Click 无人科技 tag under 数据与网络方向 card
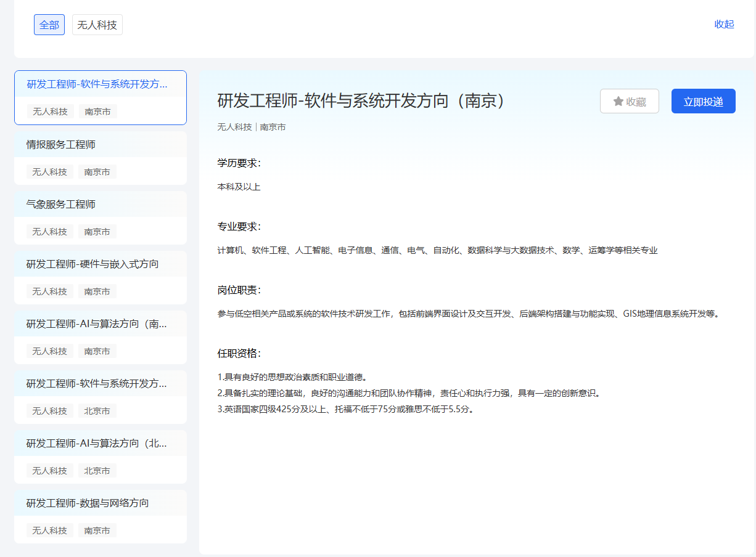The image size is (756, 557). [50, 531]
